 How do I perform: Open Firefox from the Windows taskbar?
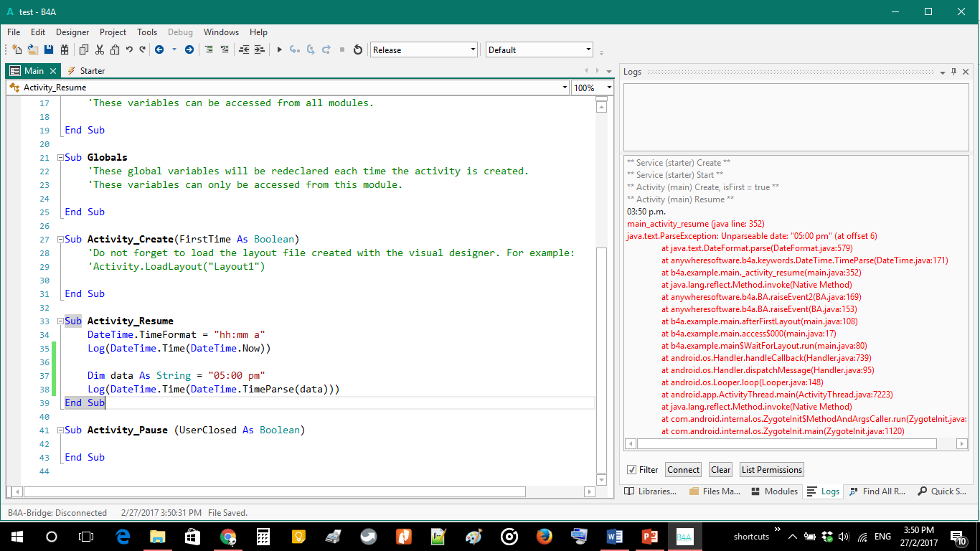(544, 536)
